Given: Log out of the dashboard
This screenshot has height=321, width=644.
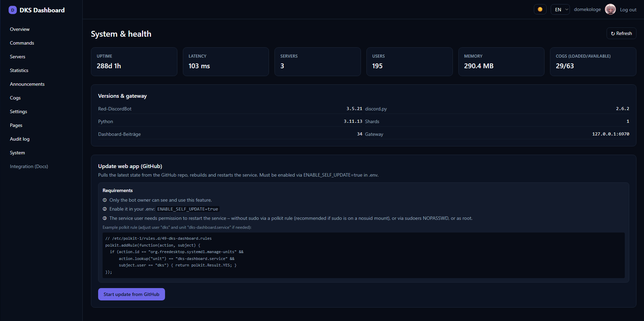Looking at the screenshot, I should 628,10.
